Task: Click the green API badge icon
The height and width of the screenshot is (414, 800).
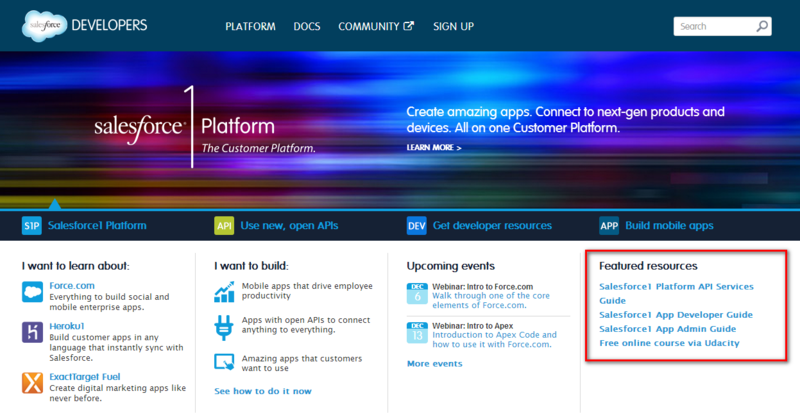Action: coord(224,226)
